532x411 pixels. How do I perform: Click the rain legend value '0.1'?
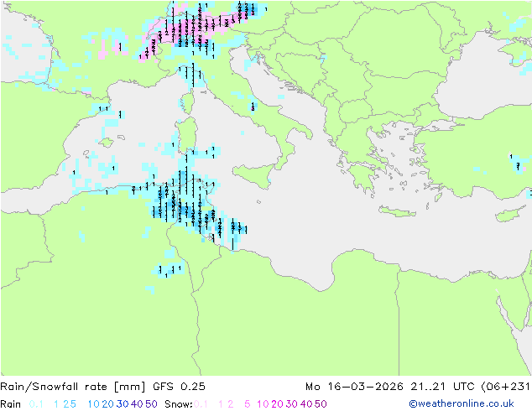(x=36, y=404)
